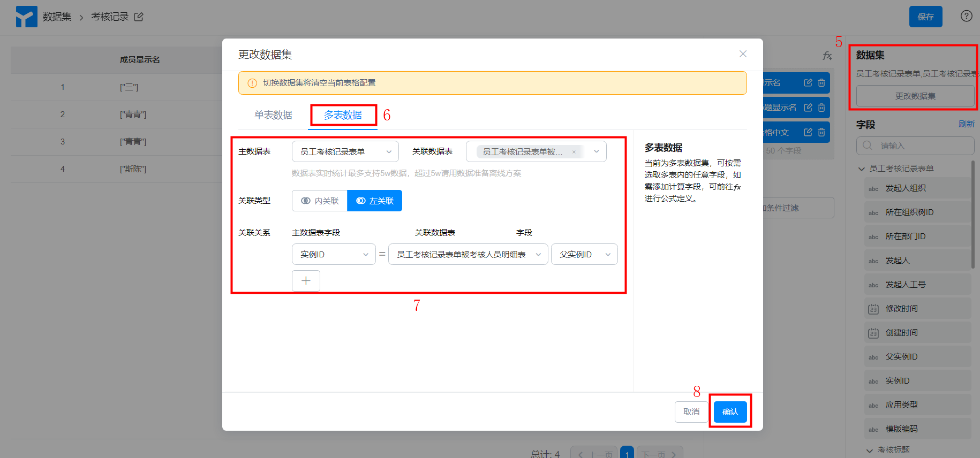Screen dimensions: 980x458
Task: Click the app logo icon in header
Action: (26, 17)
